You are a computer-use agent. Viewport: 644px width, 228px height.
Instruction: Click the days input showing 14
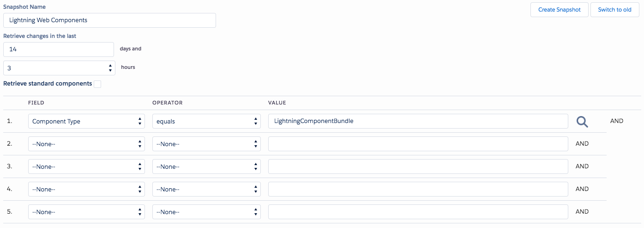59,49
